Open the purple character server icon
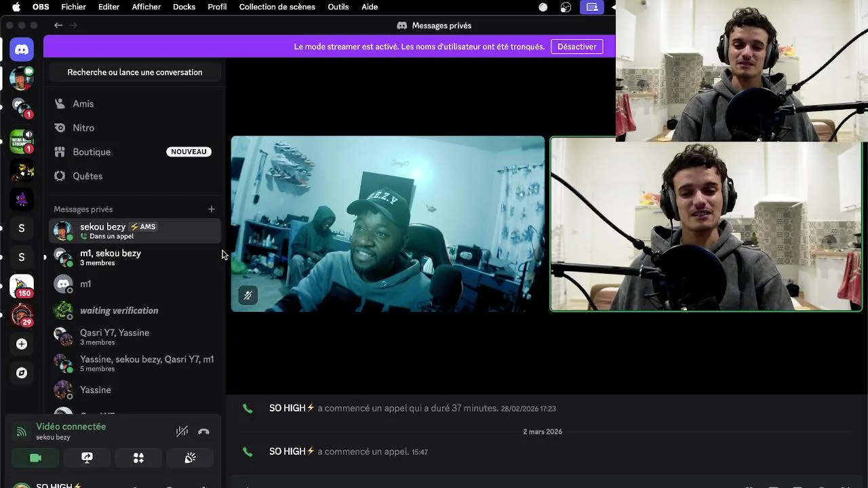 (x=22, y=200)
